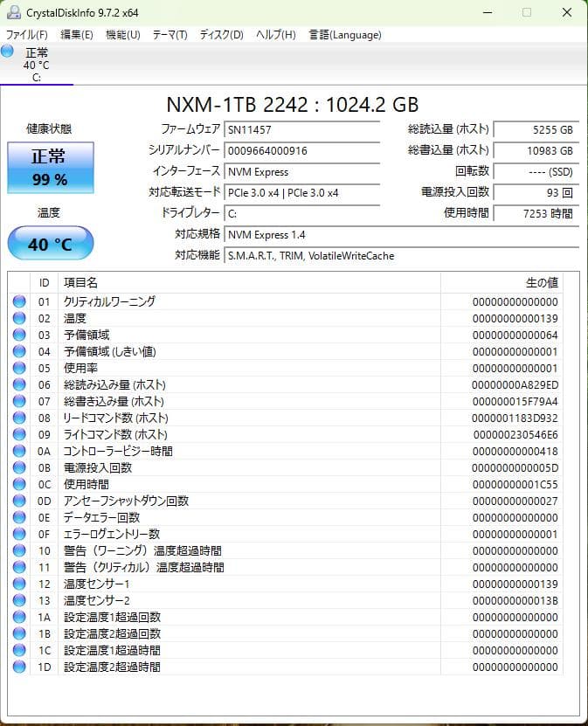Image resolution: width=588 pixels, height=726 pixels.
Task: Close the CrystalDiskInfo window
Action: (x=567, y=12)
